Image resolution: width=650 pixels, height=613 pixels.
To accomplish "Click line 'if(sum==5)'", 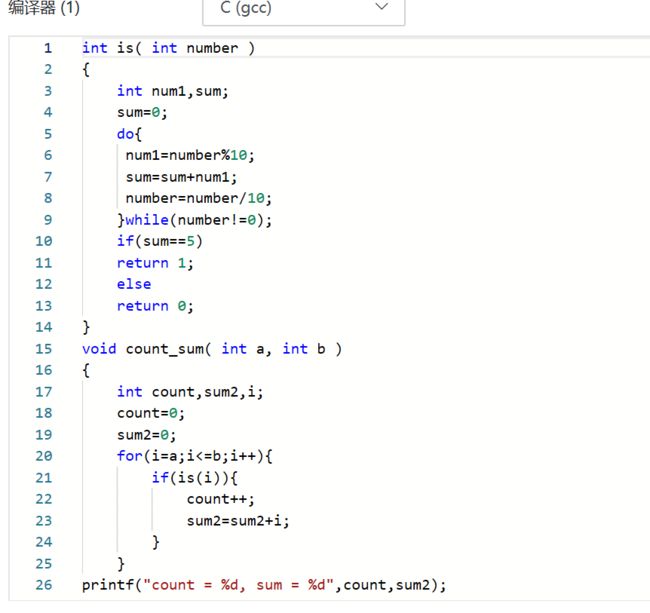I will tap(160, 241).
